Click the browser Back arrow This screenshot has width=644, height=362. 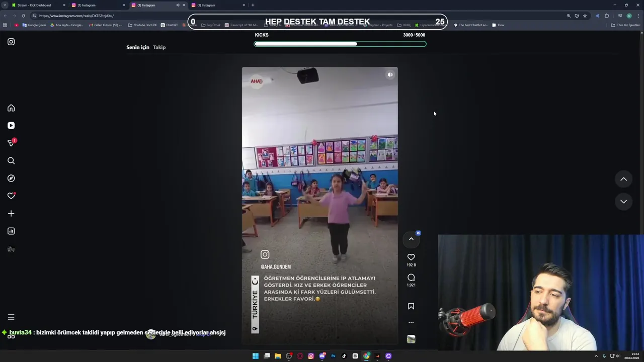6,16
